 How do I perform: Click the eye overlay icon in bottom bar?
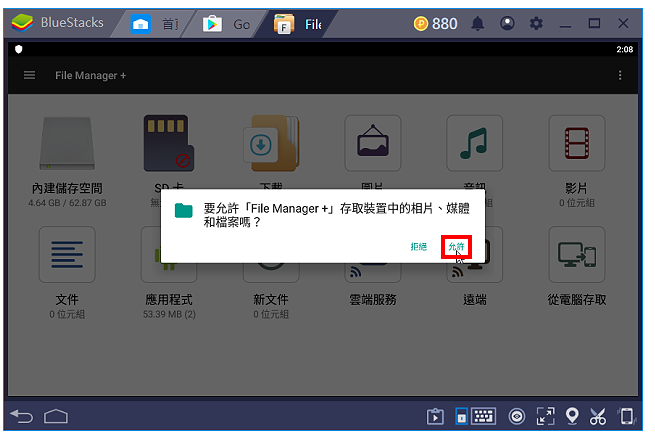(517, 417)
